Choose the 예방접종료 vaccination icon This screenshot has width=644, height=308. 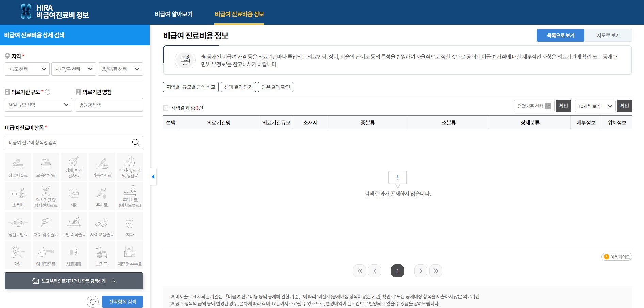coord(46,255)
